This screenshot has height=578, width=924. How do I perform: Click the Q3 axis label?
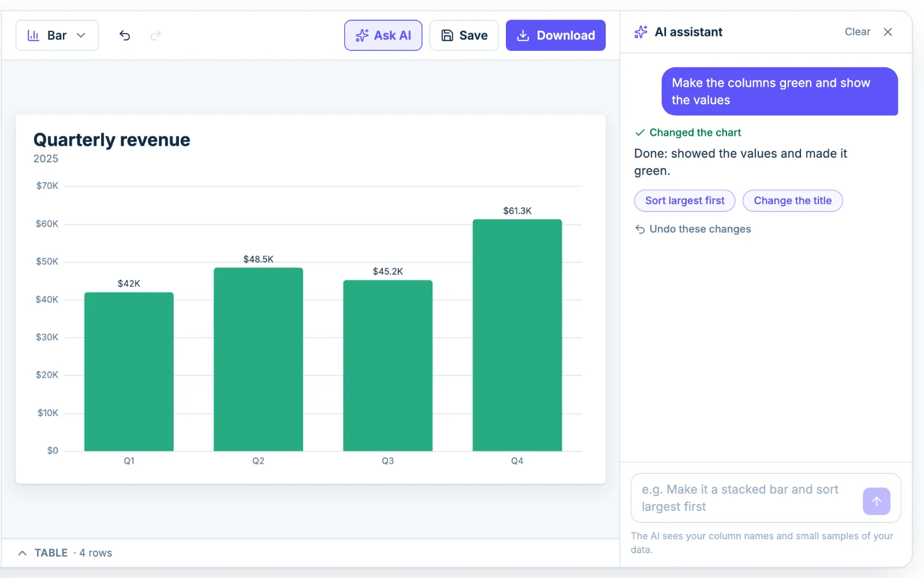pyautogui.click(x=388, y=461)
